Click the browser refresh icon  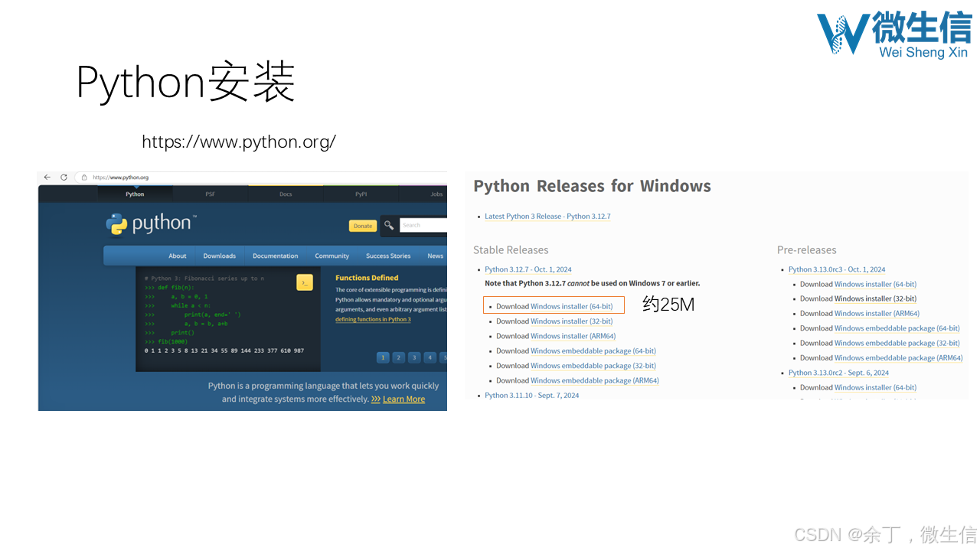(x=64, y=178)
